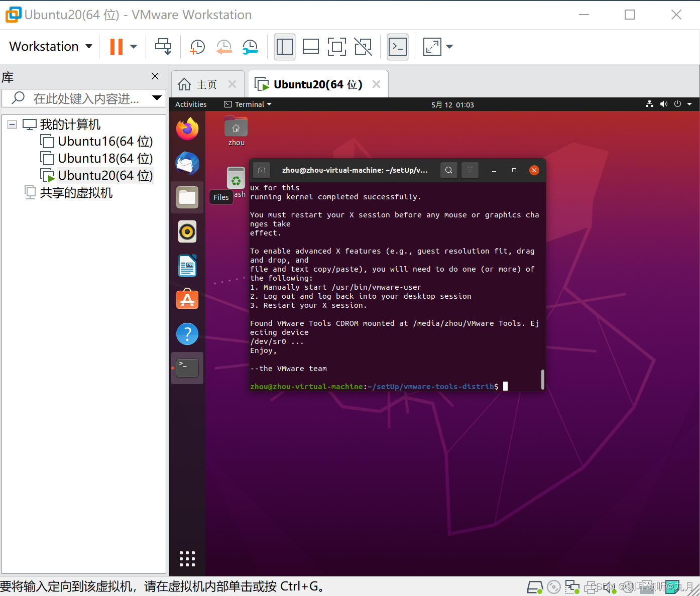Click the hard disk status icon in status bar
The height and width of the screenshot is (596, 700).
pyautogui.click(x=535, y=586)
